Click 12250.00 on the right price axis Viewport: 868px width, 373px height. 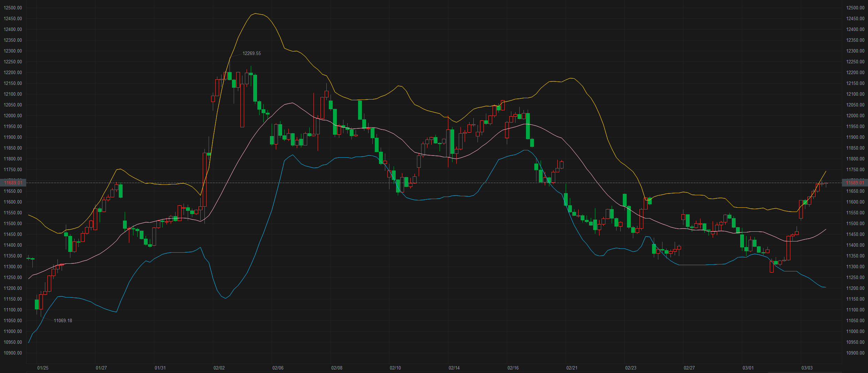(x=855, y=62)
